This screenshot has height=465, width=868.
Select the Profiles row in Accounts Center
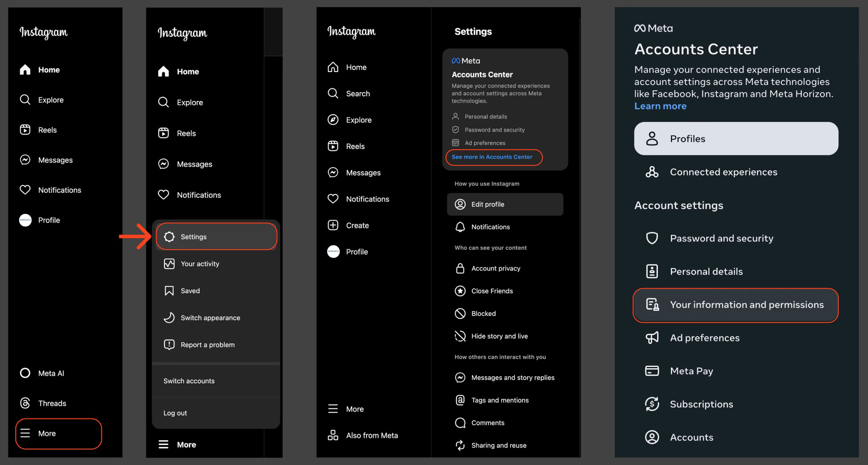[735, 138]
